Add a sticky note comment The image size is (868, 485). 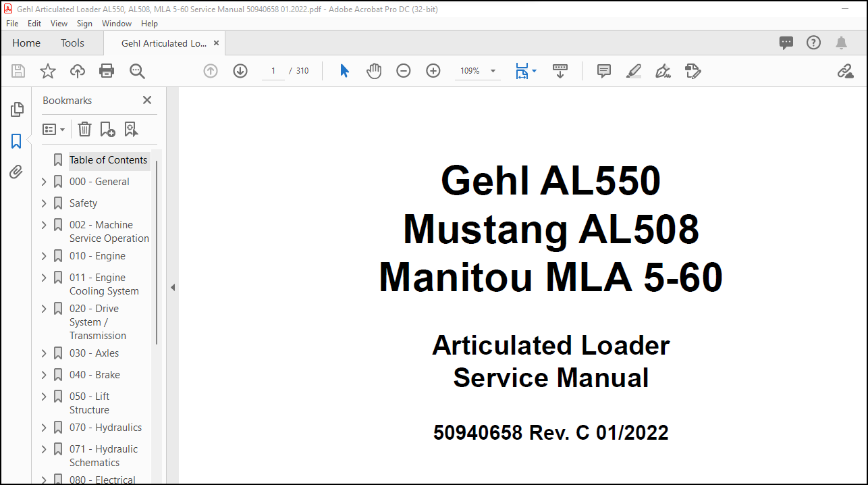pyautogui.click(x=604, y=71)
